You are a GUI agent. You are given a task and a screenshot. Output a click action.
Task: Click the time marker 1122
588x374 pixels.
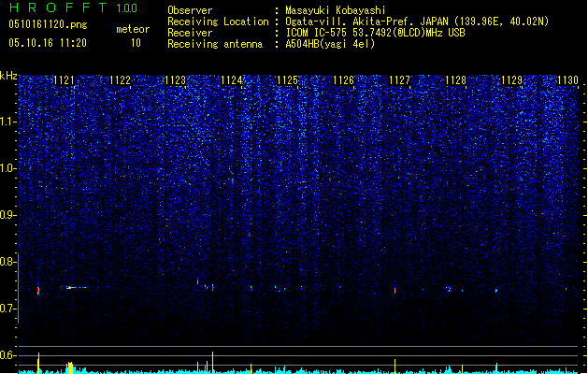120,80
